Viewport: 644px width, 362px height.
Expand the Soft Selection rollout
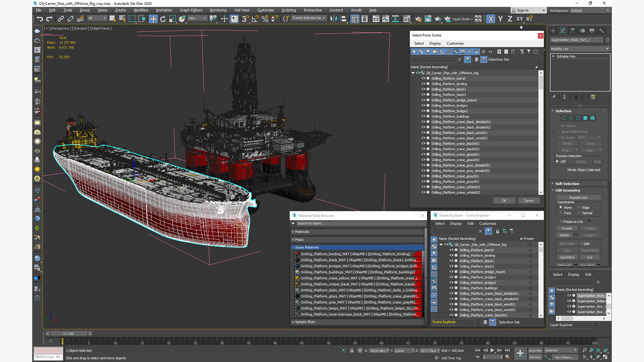[x=567, y=184]
